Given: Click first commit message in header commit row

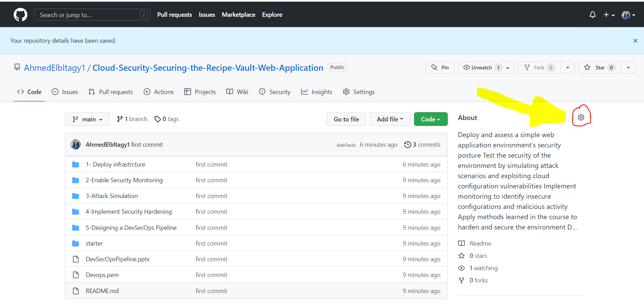Looking at the screenshot, I should [x=147, y=145].
